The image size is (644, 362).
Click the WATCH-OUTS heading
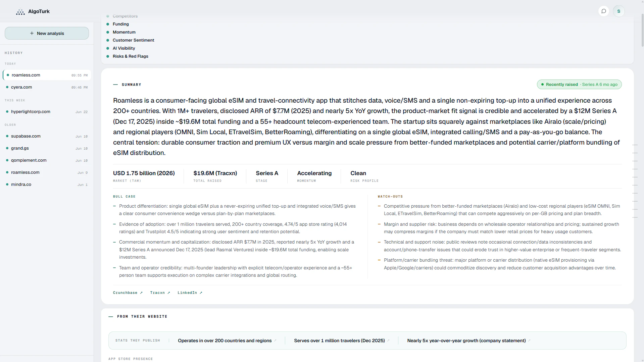tap(390, 197)
